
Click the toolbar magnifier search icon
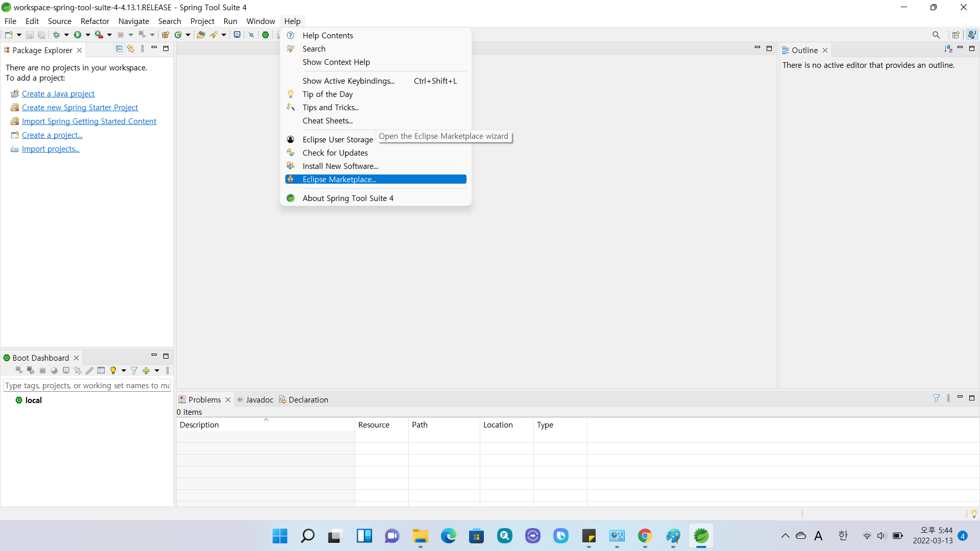tap(936, 35)
